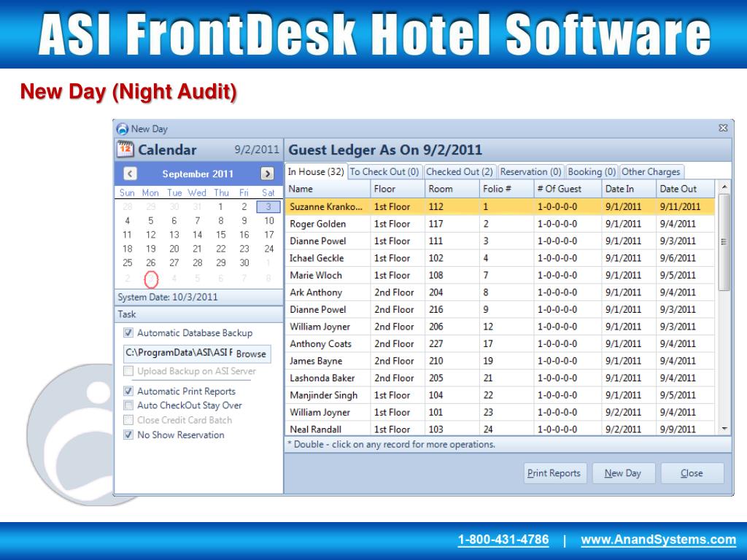Switch to In House (32) tab

(316, 171)
